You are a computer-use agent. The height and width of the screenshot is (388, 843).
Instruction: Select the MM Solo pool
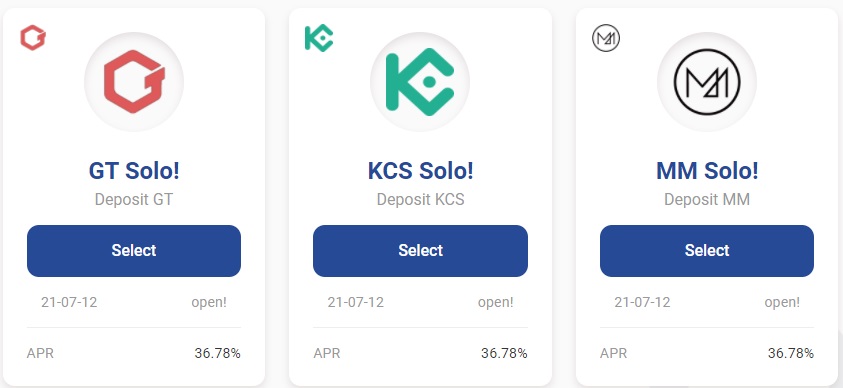click(707, 251)
